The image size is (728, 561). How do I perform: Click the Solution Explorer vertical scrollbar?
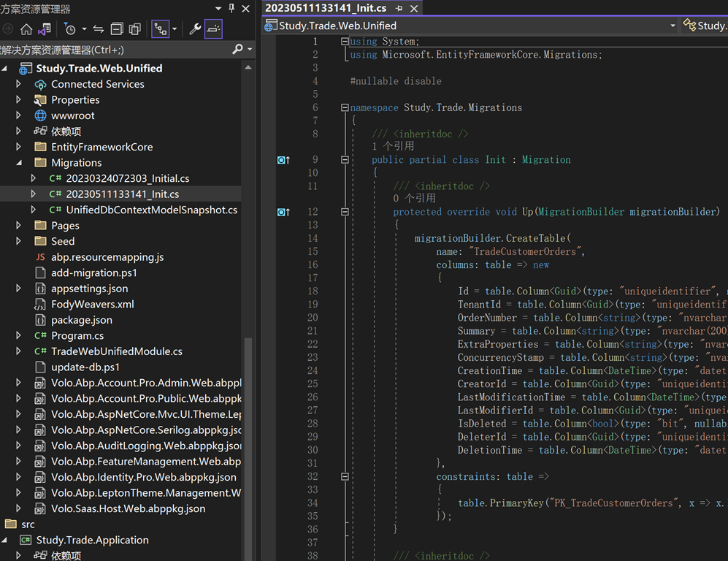(x=248, y=438)
